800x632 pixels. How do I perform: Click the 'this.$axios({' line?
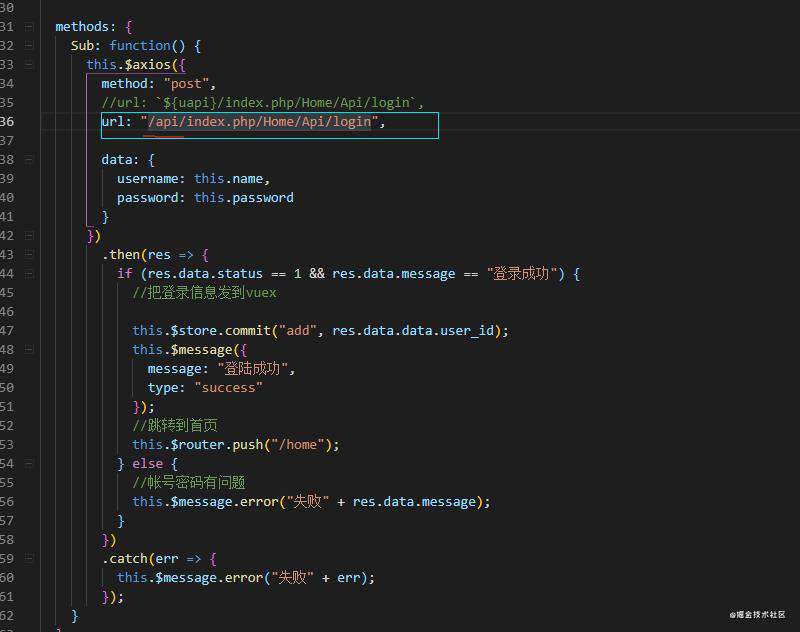click(136, 64)
